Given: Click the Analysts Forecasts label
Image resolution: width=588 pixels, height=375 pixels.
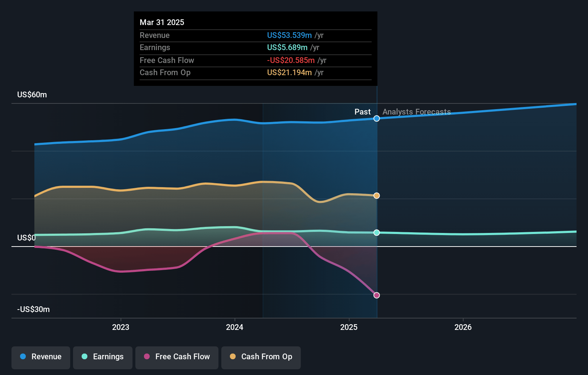Looking at the screenshot, I should point(416,112).
